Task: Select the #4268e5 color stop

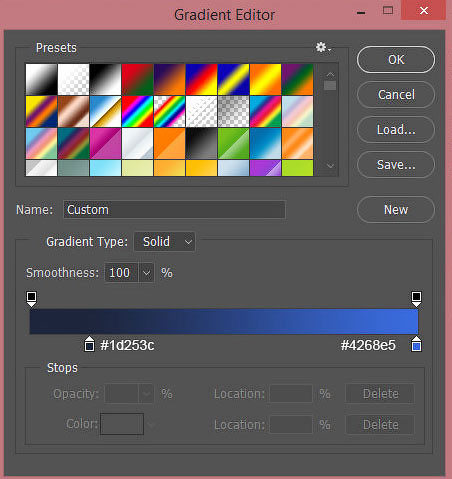Action: 416,344
